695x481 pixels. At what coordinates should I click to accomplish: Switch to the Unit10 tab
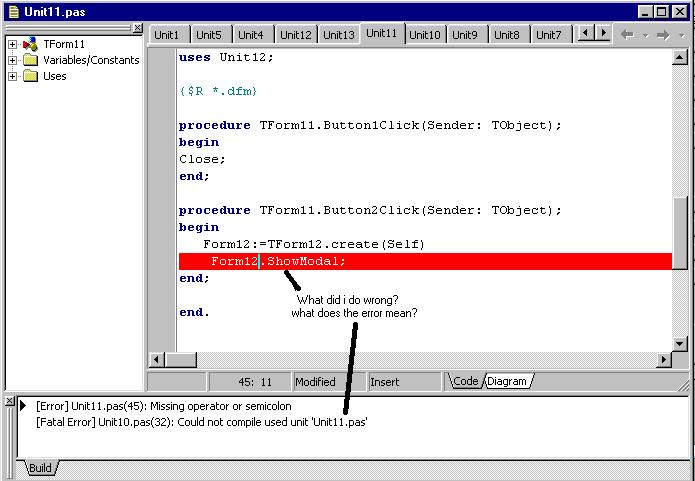424,35
